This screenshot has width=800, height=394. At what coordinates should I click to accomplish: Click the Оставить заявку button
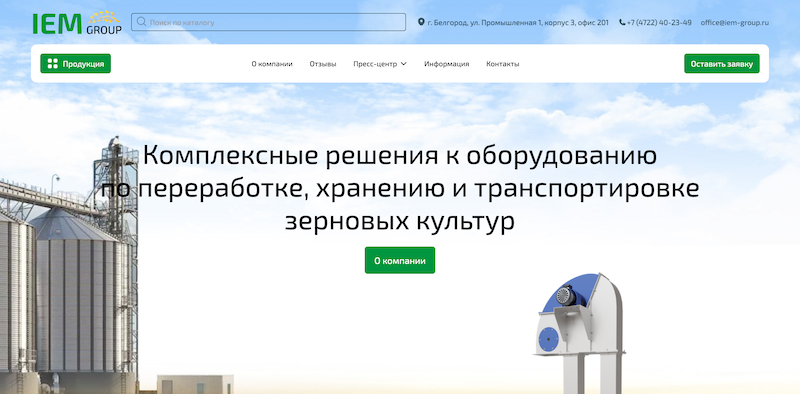pos(721,64)
